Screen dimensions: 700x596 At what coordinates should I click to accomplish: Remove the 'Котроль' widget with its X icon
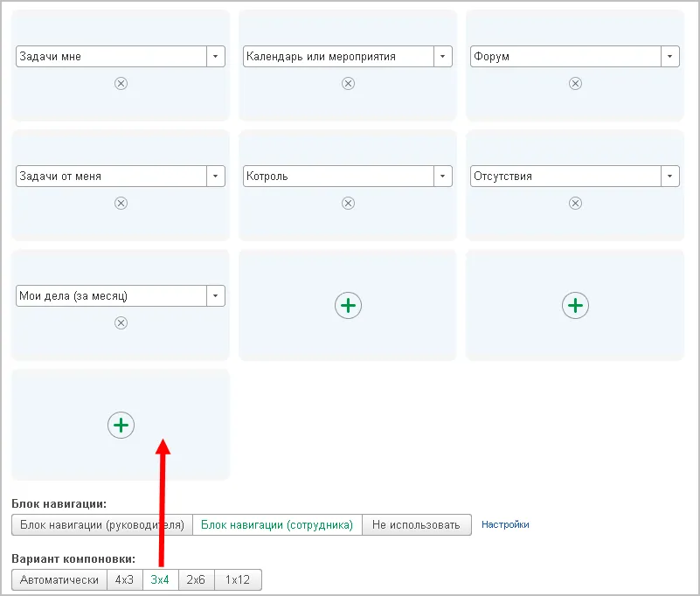pyautogui.click(x=348, y=203)
